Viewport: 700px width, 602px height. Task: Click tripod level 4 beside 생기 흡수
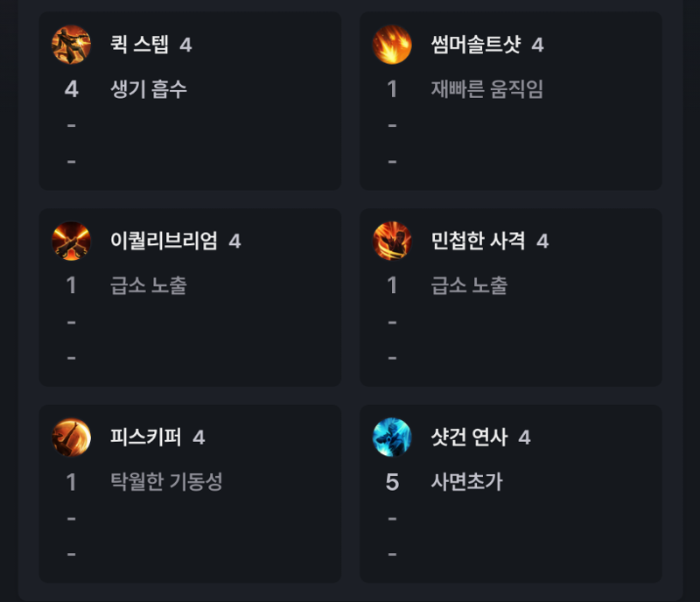tap(72, 89)
